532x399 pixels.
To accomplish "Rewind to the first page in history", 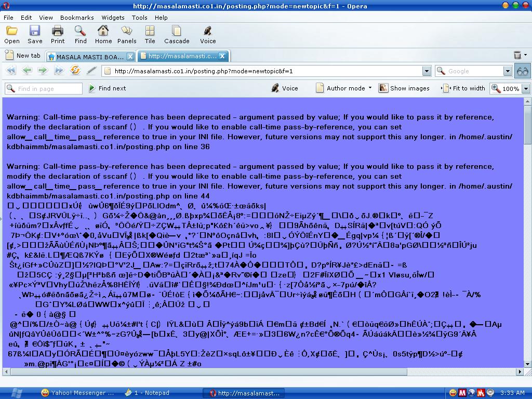I will [11, 71].
